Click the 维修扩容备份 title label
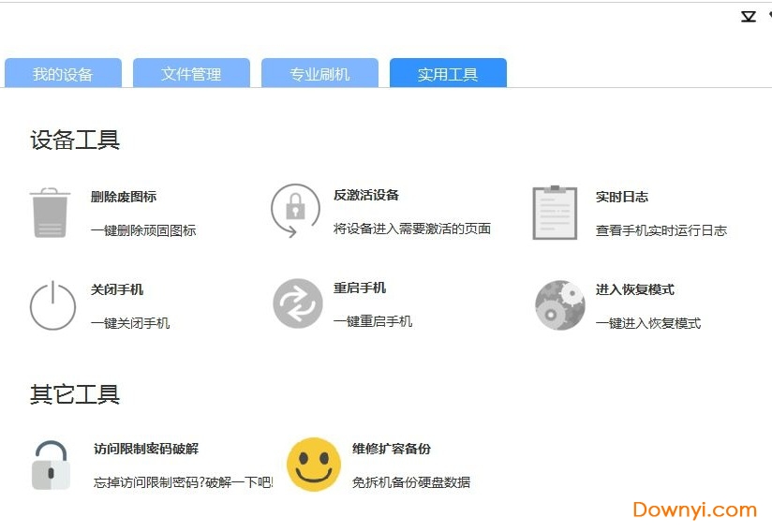 392,449
